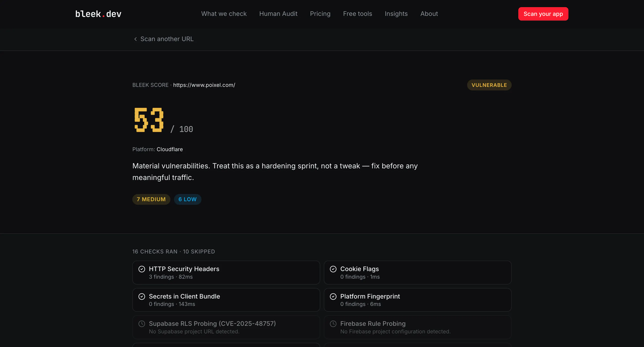This screenshot has height=347, width=644.
Task: Click No Firebase project configuration detected text
Action: (395, 332)
